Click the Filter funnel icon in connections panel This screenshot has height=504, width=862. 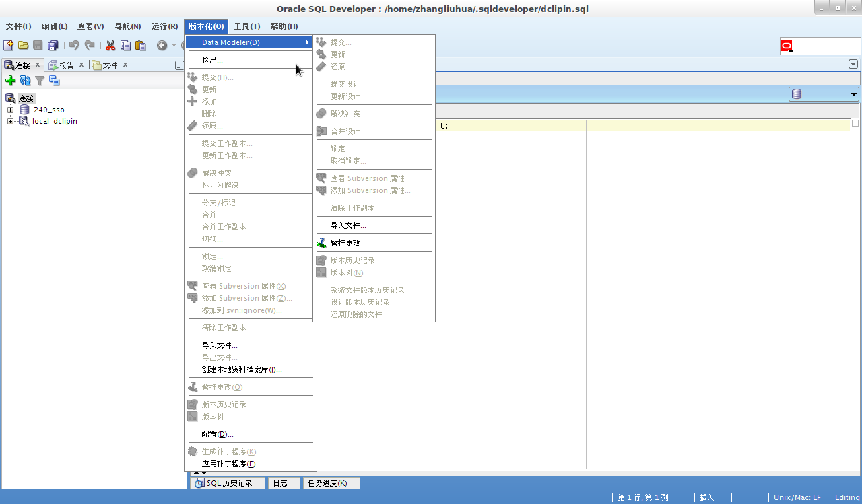point(40,81)
